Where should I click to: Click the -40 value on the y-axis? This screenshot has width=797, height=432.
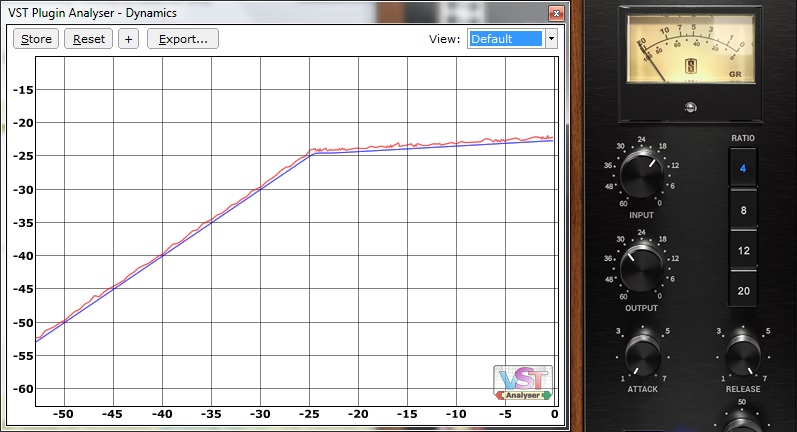pos(23,256)
